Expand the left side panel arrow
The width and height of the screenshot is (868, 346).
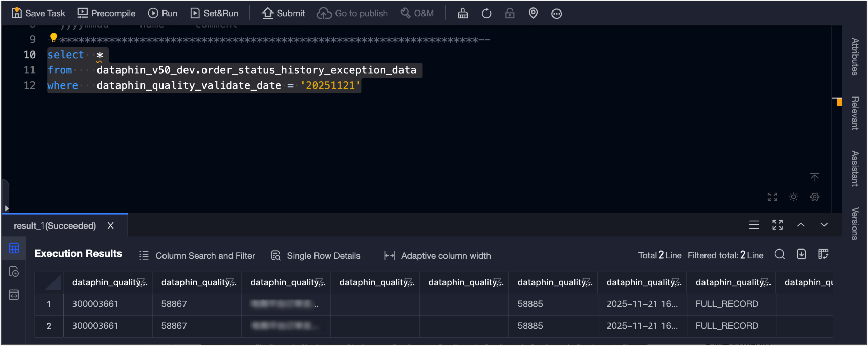click(6, 208)
